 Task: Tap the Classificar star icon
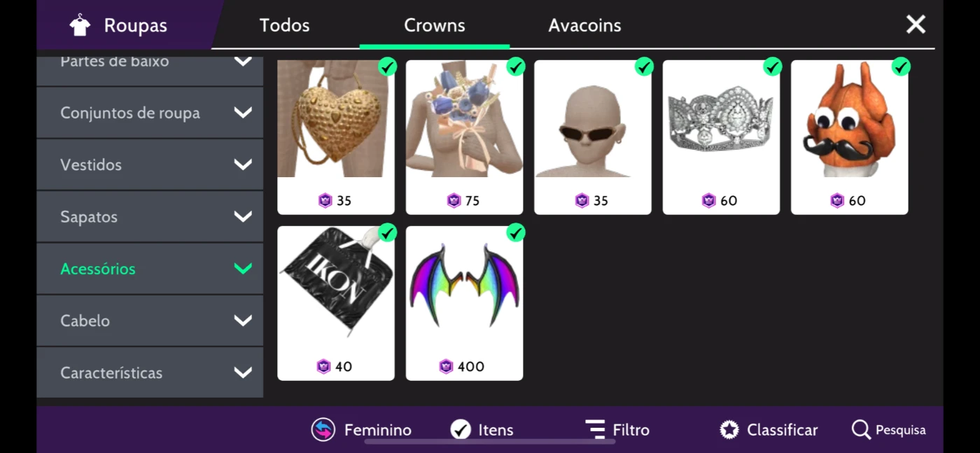click(729, 430)
